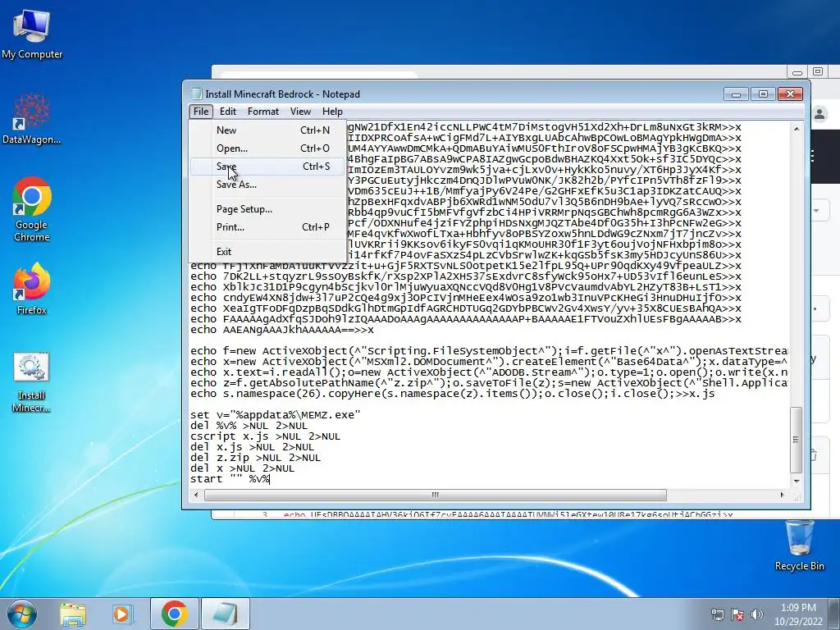840x630 pixels.
Task: Choose Save from the File menu
Action: point(267,167)
